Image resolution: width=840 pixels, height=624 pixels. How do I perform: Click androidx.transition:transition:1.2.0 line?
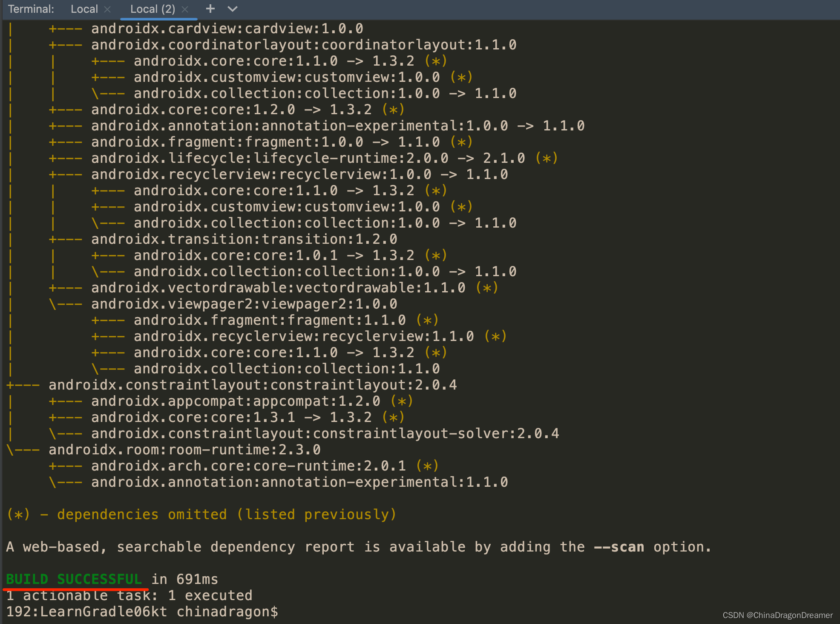(x=244, y=239)
